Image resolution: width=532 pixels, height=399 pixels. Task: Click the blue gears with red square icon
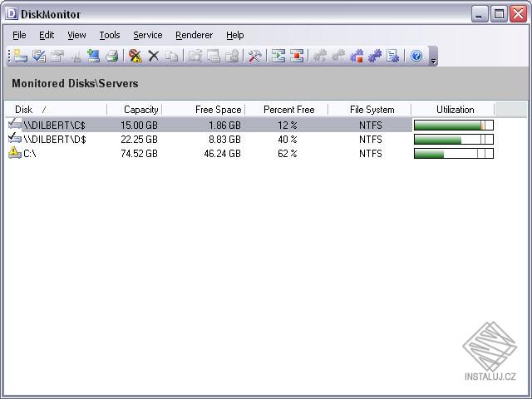[x=357, y=56]
